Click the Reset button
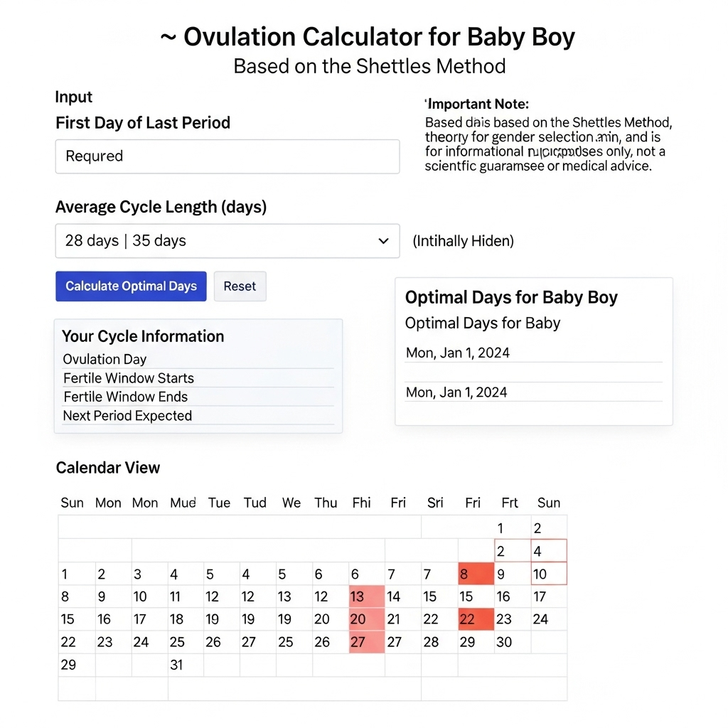Screen dimensions: 728x728 [240, 287]
